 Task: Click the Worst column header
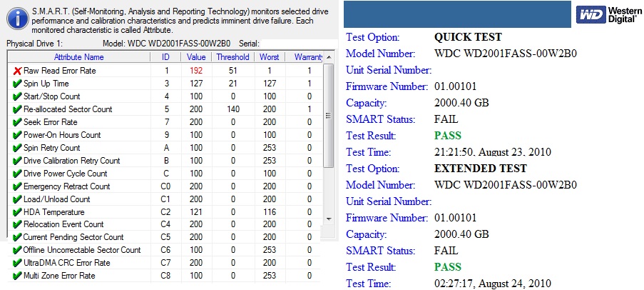[x=269, y=57]
